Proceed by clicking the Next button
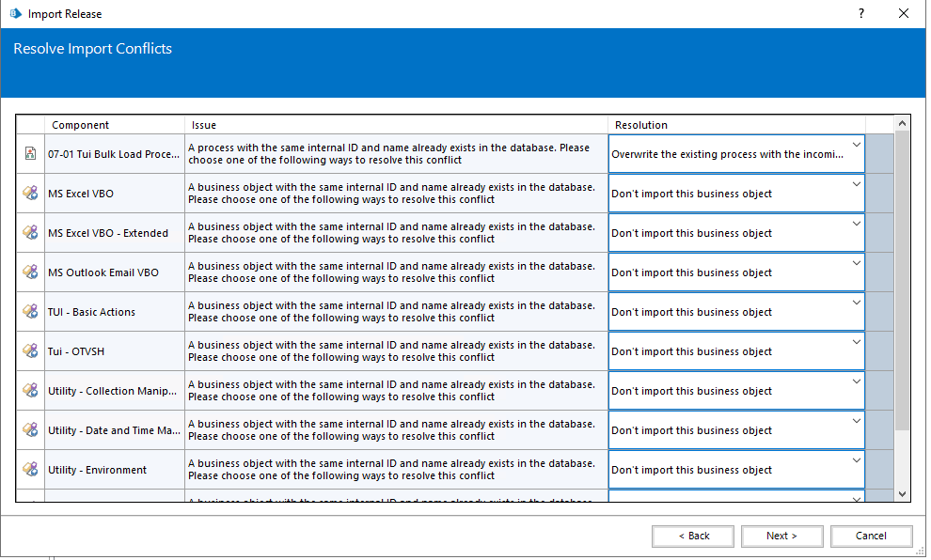This screenshot has width=931, height=560. 782,536
